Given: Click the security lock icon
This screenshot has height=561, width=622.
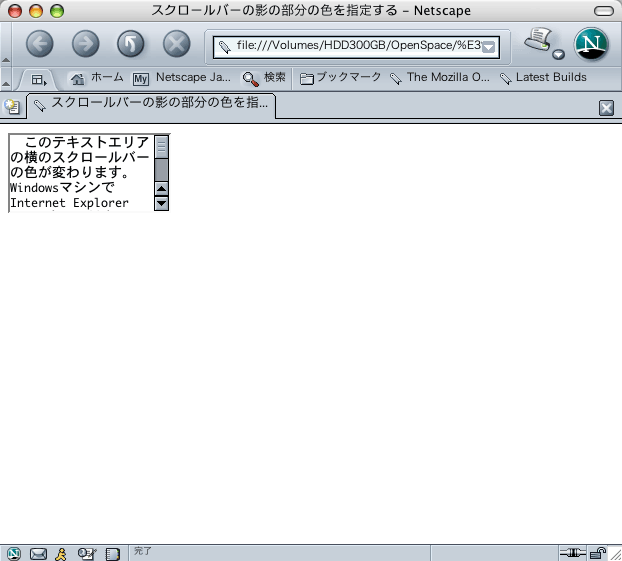Looking at the screenshot, I should [597, 553].
